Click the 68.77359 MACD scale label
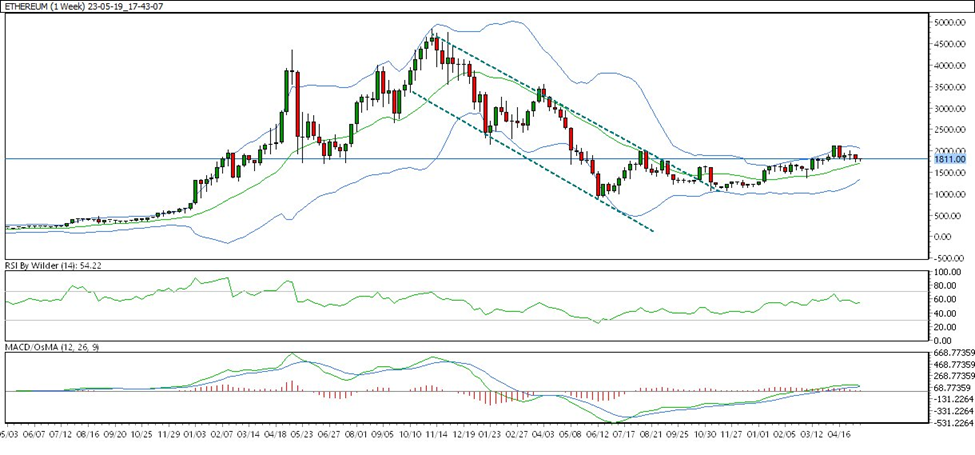 (x=954, y=388)
